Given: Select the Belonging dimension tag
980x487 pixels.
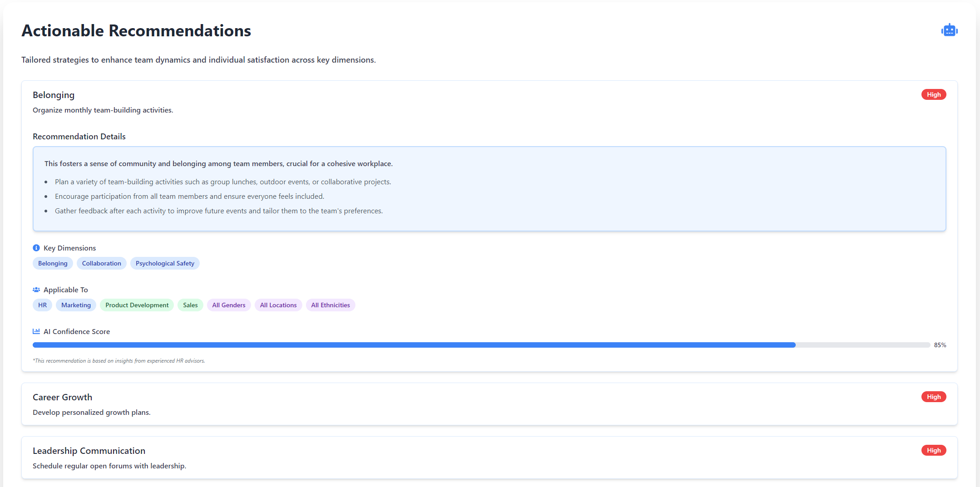Looking at the screenshot, I should (53, 263).
